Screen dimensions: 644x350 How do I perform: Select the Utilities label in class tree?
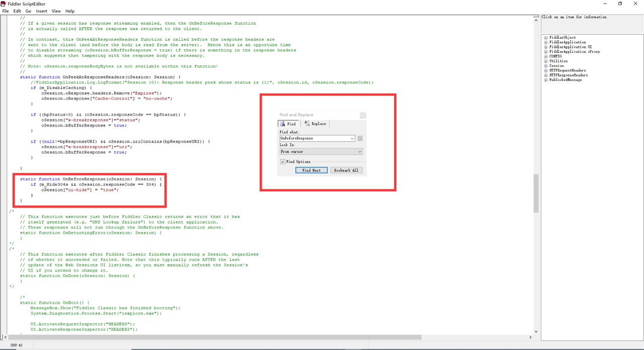[558, 61]
